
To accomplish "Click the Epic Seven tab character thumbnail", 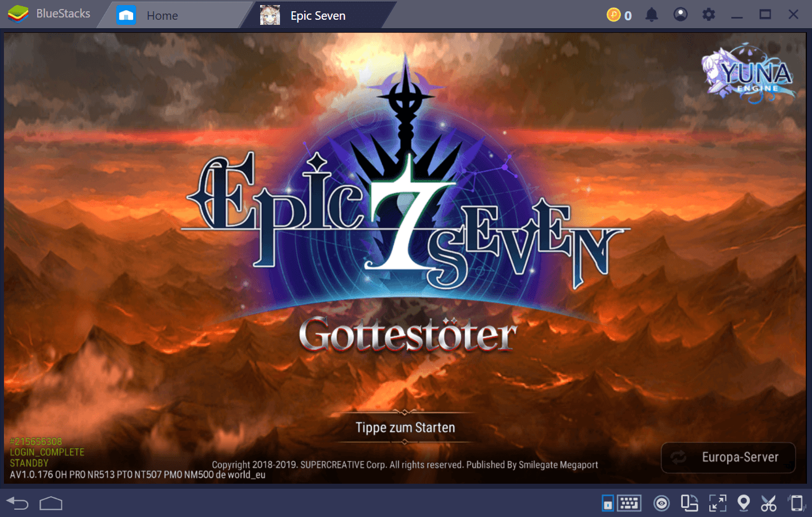I will coord(270,15).
